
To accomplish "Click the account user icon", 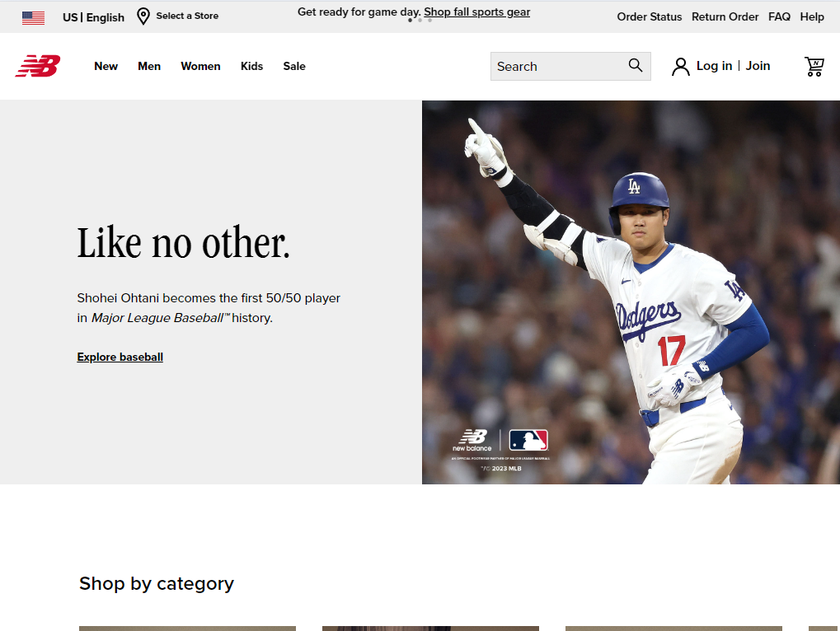I will point(680,67).
